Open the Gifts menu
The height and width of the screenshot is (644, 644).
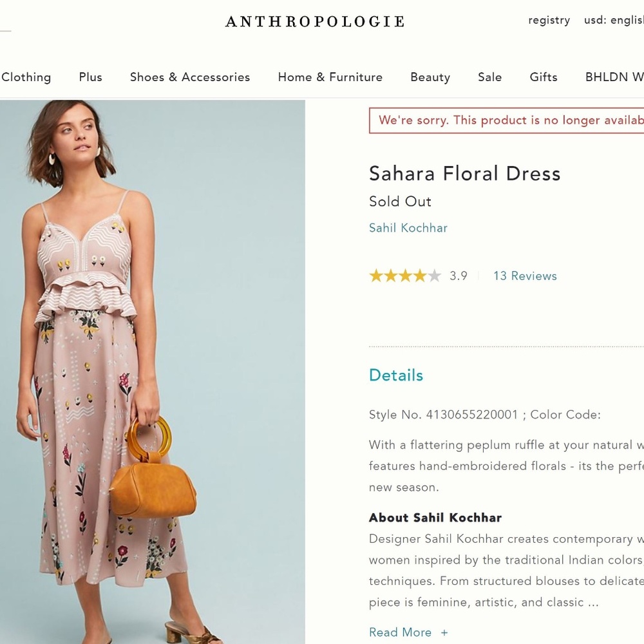point(543,77)
